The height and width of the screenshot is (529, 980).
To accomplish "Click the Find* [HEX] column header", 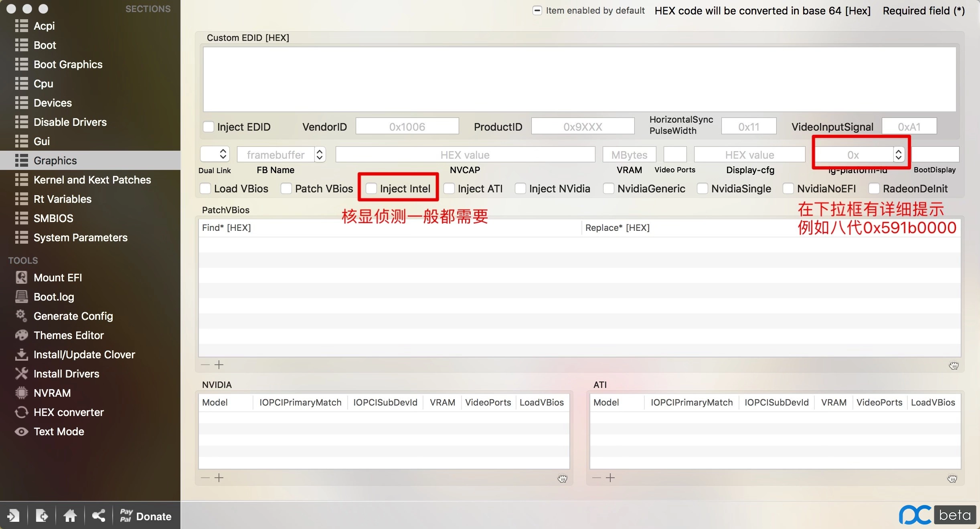I will click(390, 228).
